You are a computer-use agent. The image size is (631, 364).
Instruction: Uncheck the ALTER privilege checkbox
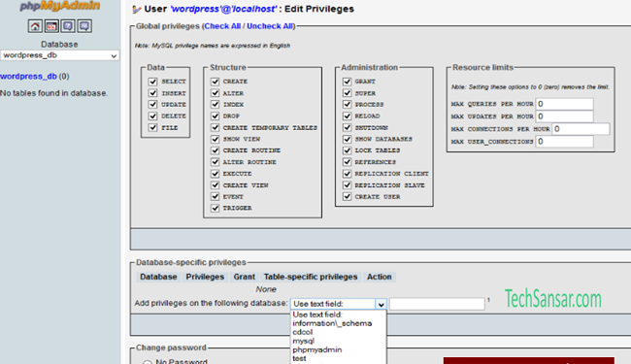tap(216, 93)
